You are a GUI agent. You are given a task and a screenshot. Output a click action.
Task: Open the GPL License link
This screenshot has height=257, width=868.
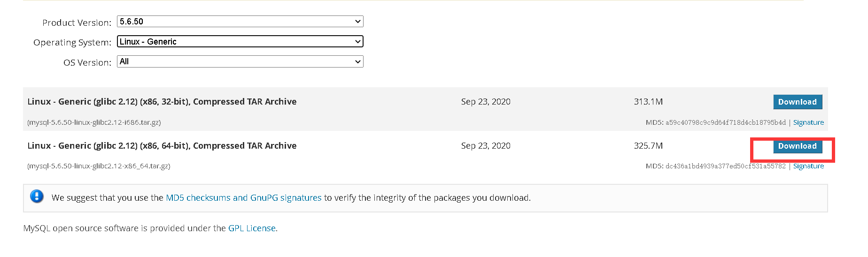tap(252, 228)
